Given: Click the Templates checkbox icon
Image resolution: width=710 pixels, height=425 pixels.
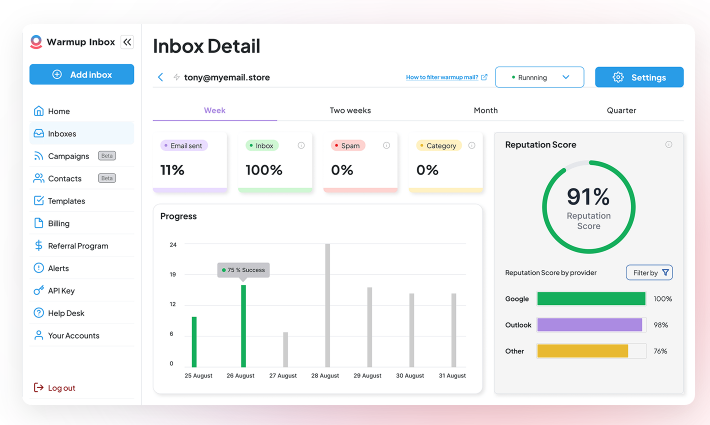Looking at the screenshot, I should point(39,201).
